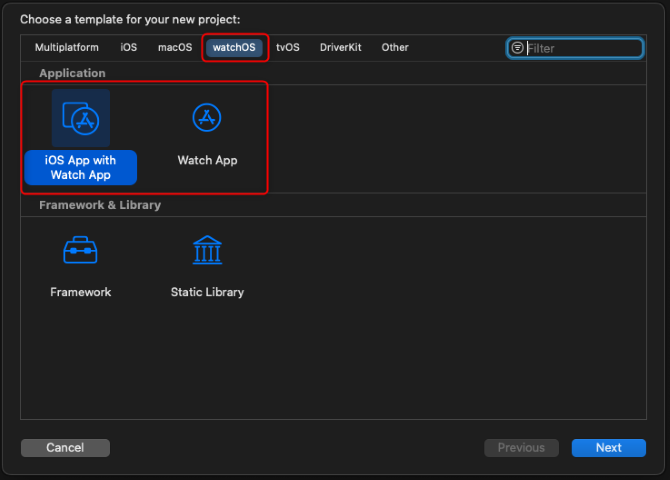Select the watchOS platform tab
This screenshot has height=480, width=670.
tap(234, 47)
